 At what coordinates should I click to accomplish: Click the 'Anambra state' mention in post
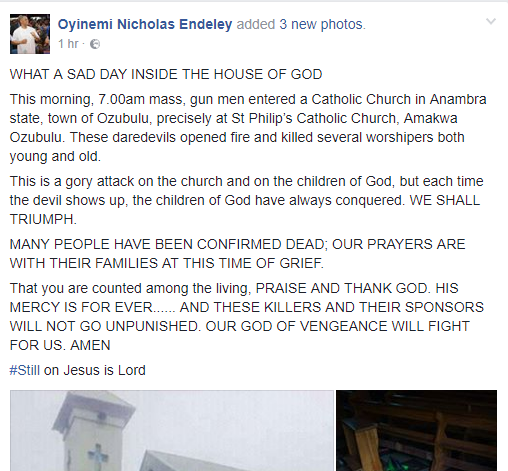click(x=248, y=109)
